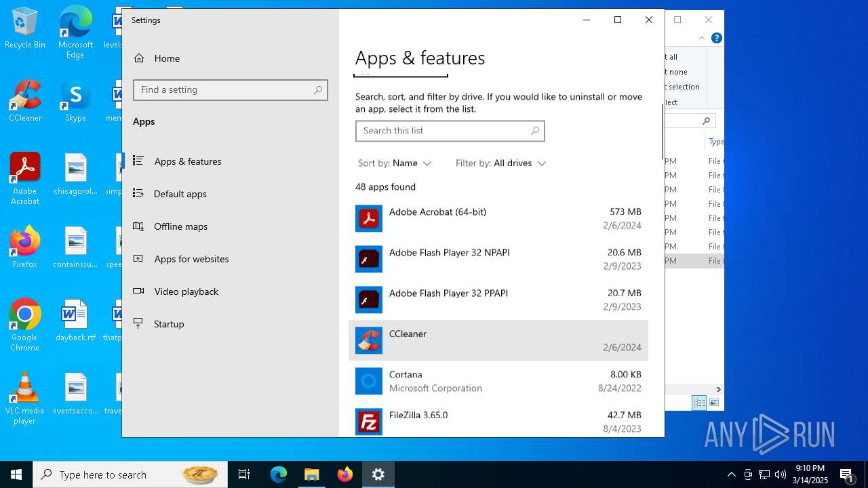868x488 pixels.
Task: Switch to details view in File Explorer
Action: point(698,403)
